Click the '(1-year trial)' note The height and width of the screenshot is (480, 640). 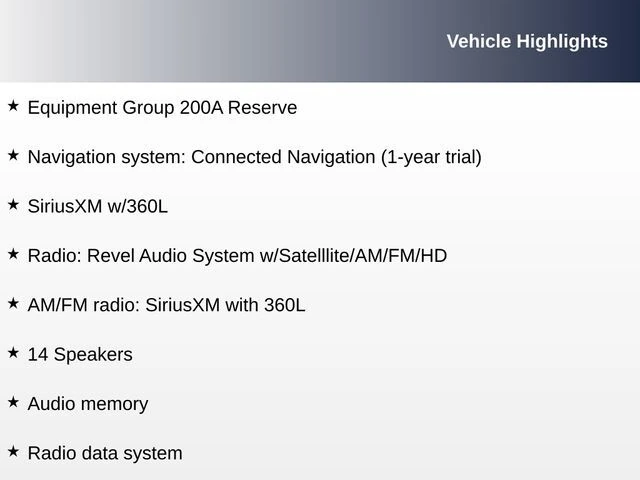[x=430, y=157]
